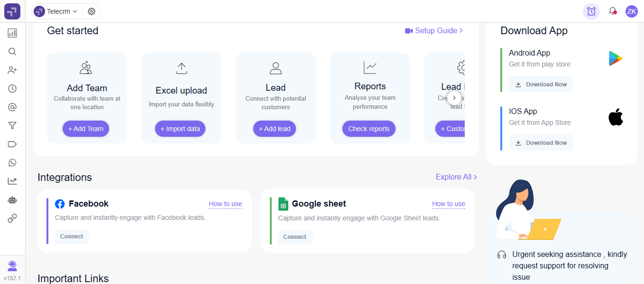Select the @ mentions icon in sidebar
644x284 pixels.
pyautogui.click(x=12, y=107)
